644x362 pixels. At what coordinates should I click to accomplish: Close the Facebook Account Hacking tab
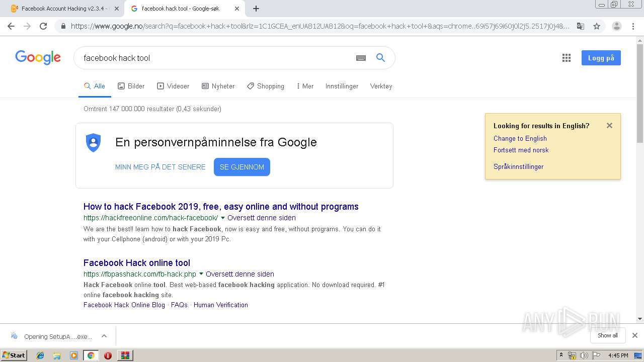tap(117, 9)
